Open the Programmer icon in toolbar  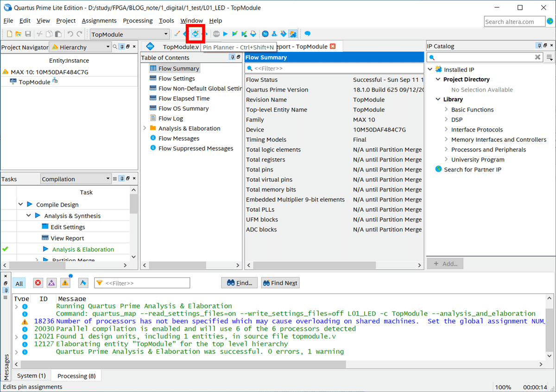(284, 34)
